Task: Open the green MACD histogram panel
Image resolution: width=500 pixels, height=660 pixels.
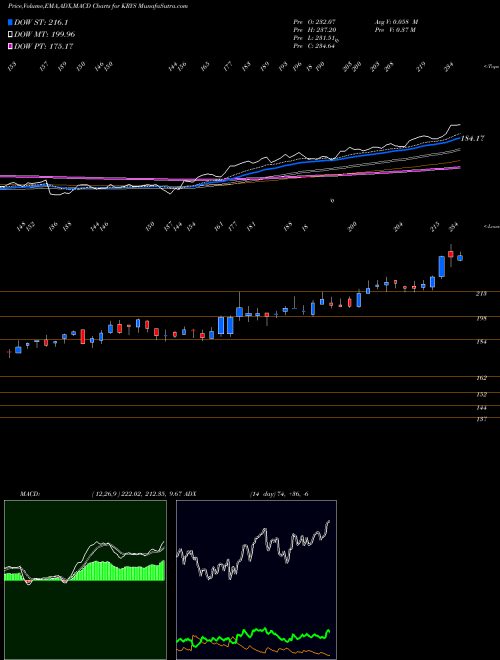Action: [85, 580]
